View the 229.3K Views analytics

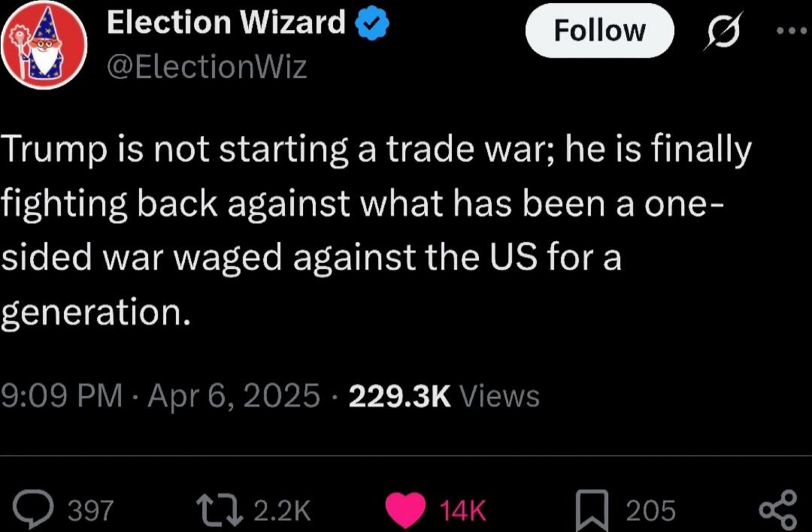(x=444, y=397)
